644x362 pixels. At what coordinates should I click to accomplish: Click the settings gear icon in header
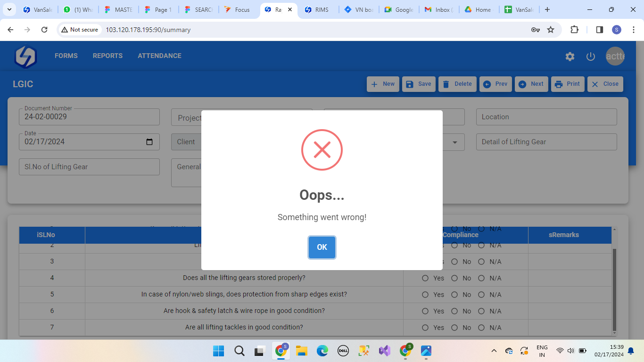pos(570,57)
